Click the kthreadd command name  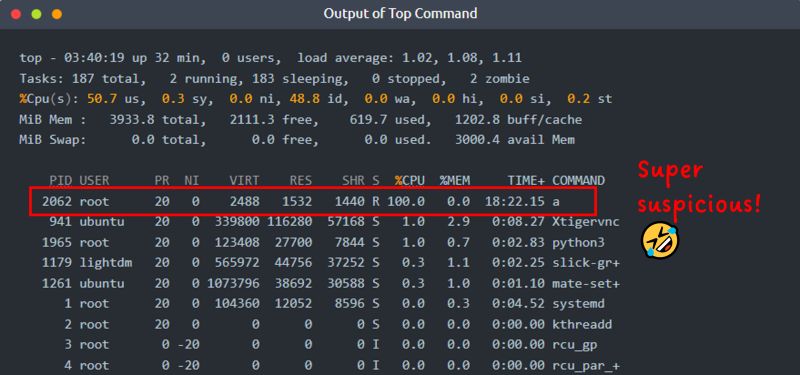582,324
